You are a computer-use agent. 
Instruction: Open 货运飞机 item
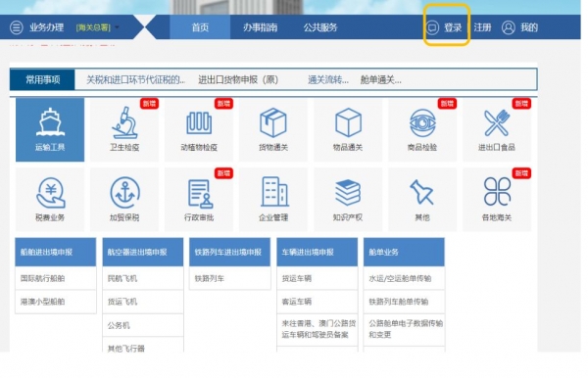point(143,302)
